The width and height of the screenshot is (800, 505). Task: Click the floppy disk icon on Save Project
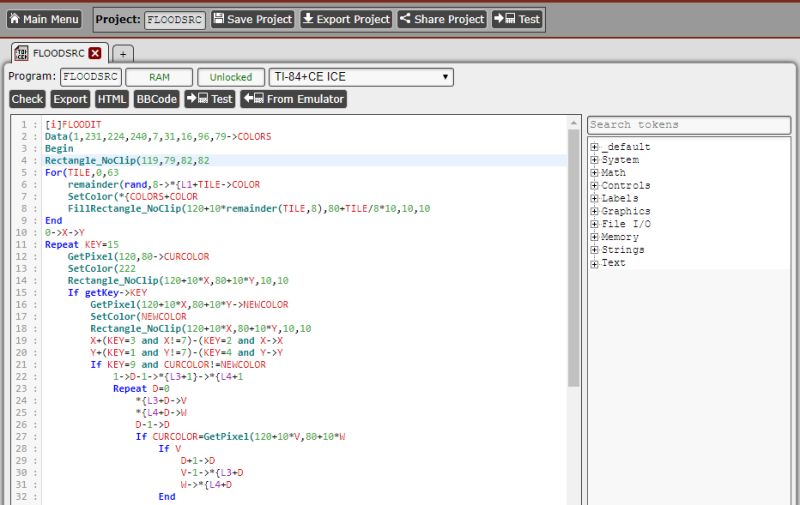point(219,19)
